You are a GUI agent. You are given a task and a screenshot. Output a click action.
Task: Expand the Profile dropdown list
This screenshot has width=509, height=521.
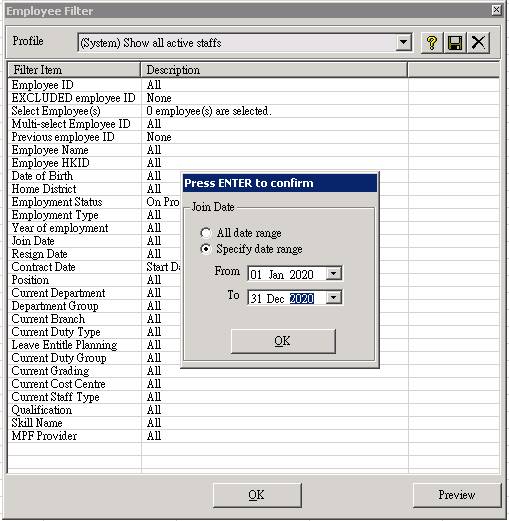pos(403,42)
